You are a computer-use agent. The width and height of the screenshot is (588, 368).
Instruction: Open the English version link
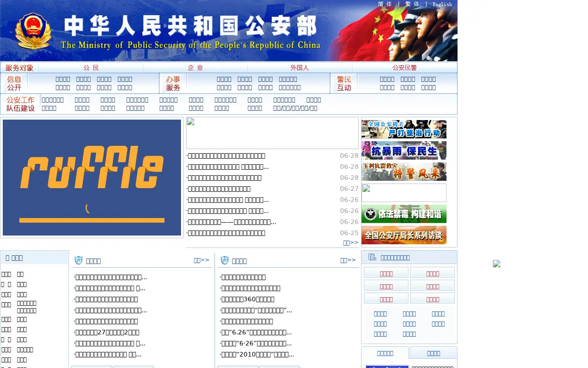click(442, 4)
